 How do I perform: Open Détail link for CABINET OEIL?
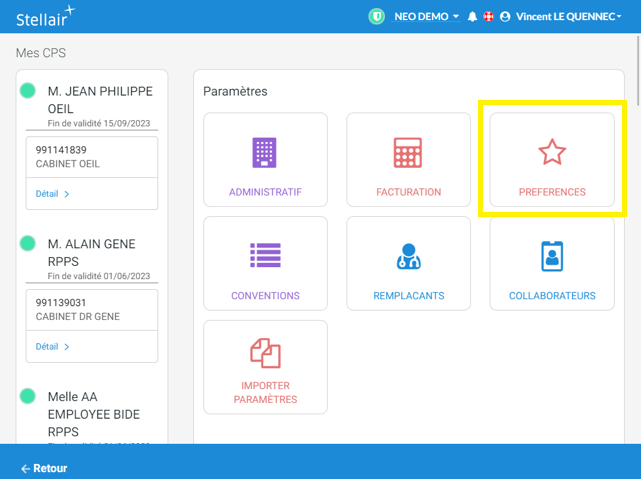(53, 194)
